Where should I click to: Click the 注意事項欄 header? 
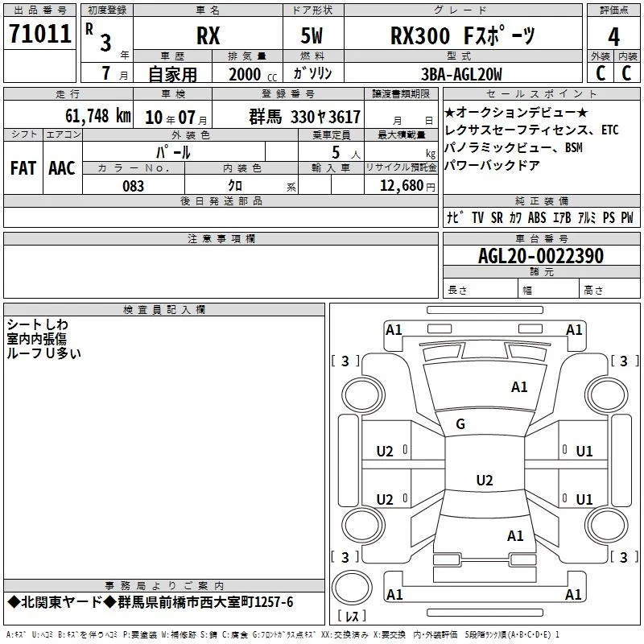pyautogui.click(x=221, y=238)
